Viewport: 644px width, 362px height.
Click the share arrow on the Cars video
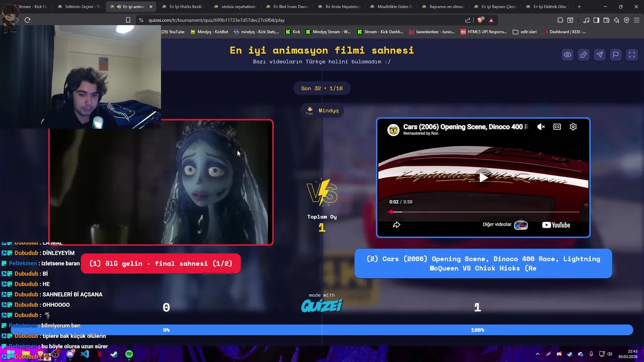point(396,225)
